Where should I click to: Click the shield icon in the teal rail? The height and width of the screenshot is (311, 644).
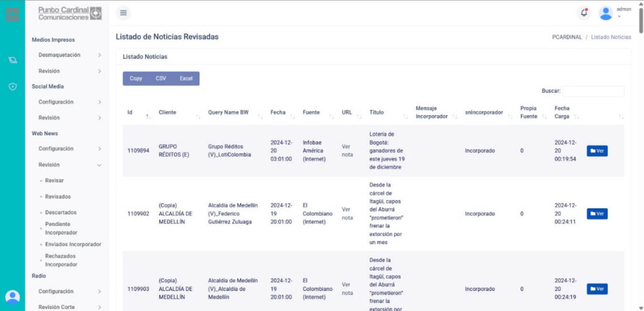tap(13, 87)
